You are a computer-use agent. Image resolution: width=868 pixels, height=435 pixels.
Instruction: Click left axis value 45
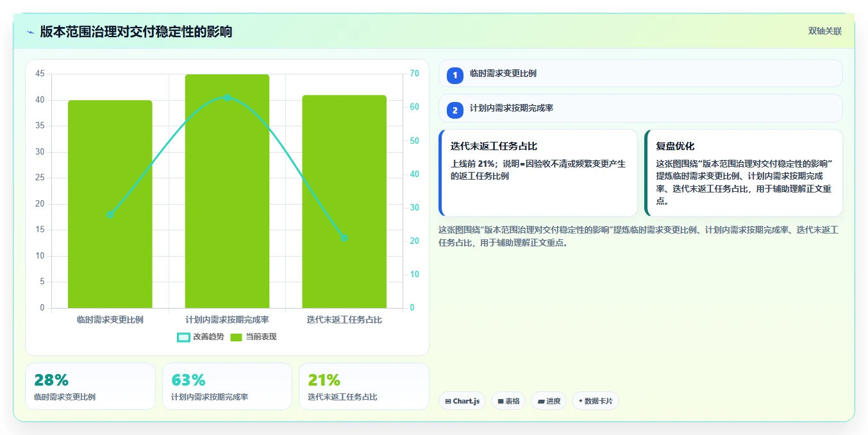[40, 74]
